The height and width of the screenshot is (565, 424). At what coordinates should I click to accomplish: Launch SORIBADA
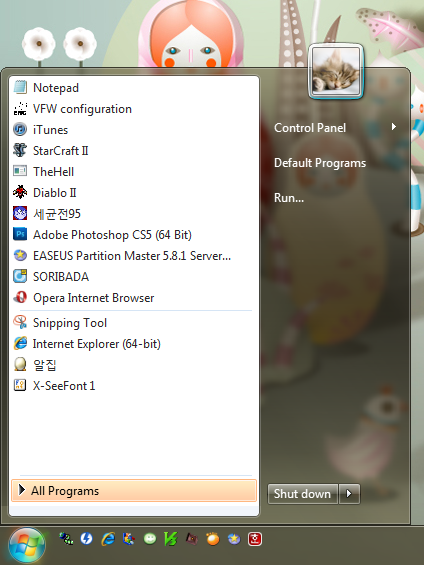133,277
